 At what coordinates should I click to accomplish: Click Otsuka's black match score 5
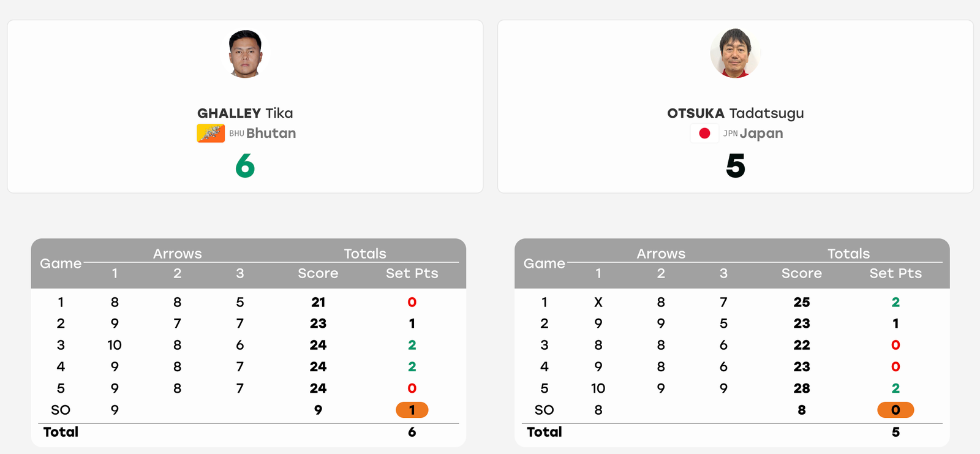tap(736, 166)
